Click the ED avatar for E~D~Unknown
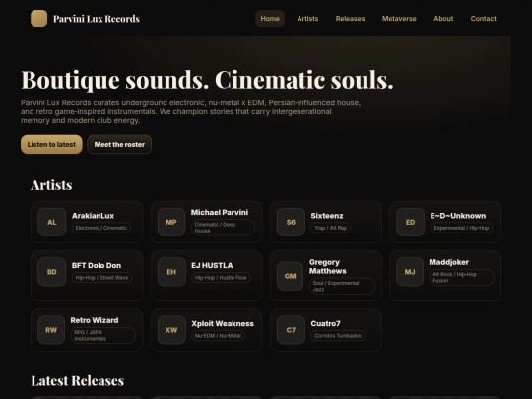This screenshot has height=399, width=532. pyautogui.click(x=410, y=223)
